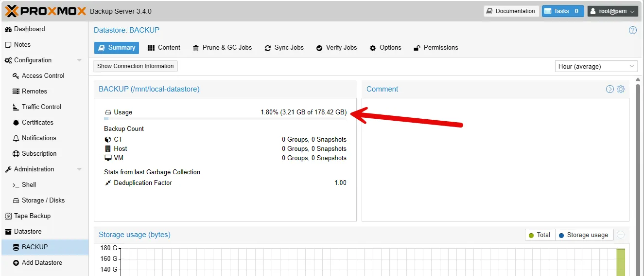Click the Comment panel arrow icon
The height and width of the screenshot is (276, 644).
pos(609,89)
